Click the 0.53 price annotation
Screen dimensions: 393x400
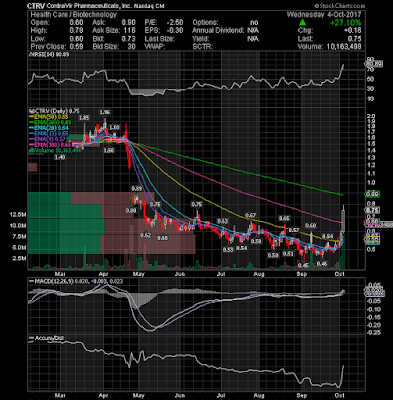point(228,250)
